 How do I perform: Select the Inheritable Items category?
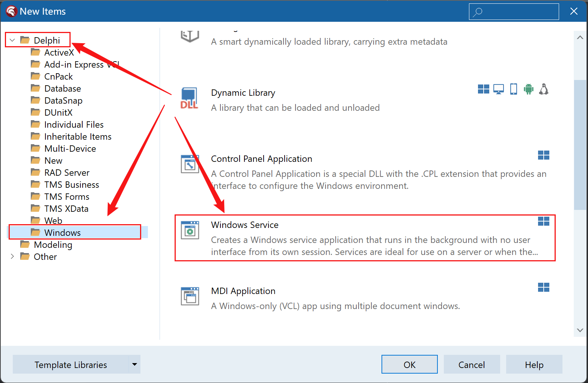tap(78, 137)
